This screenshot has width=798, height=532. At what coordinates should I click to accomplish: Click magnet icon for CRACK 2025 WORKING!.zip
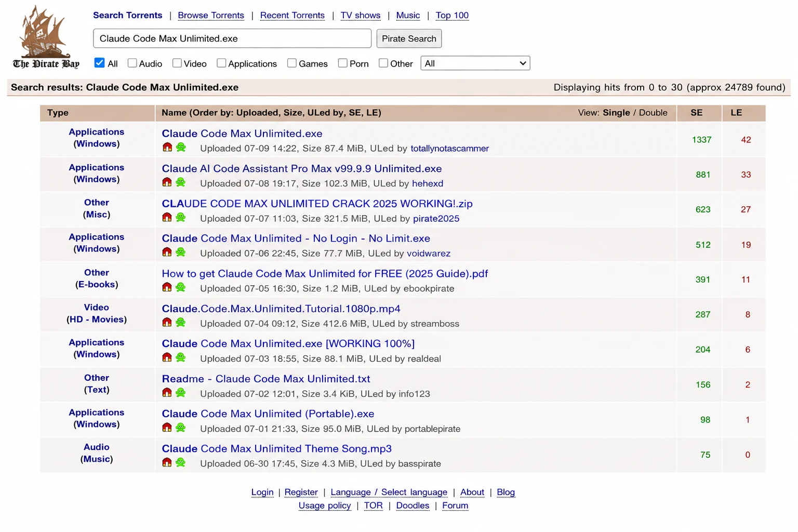pos(167,217)
